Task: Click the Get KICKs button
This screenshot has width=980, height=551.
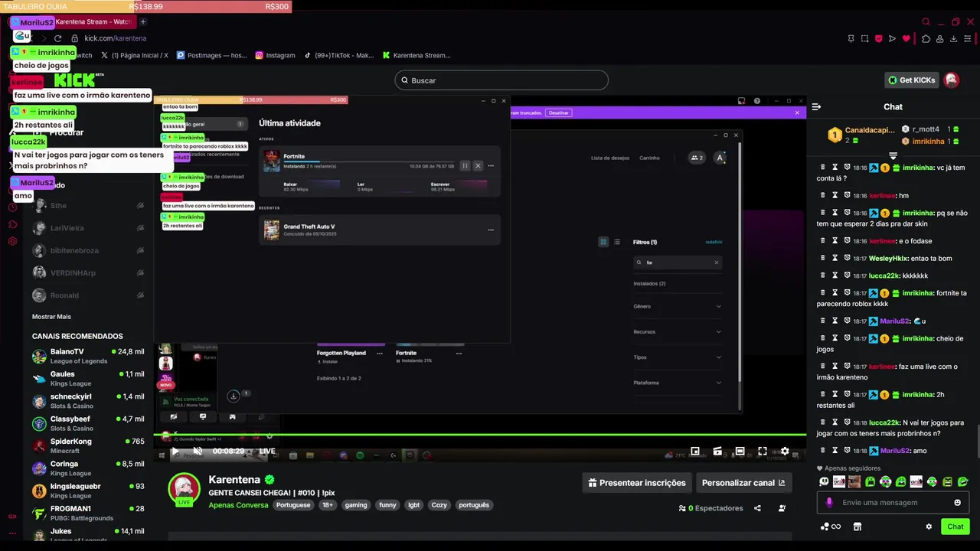Action: tap(911, 80)
